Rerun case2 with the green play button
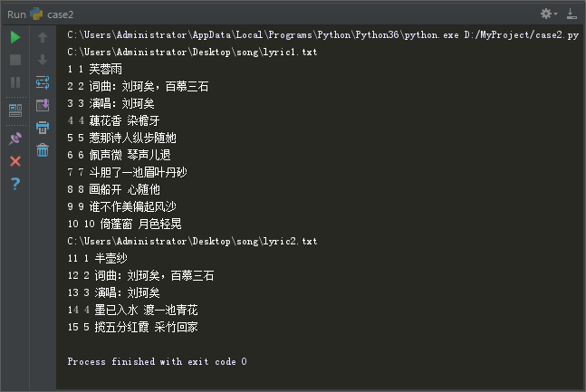This screenshot has height=392, width=586. pyautogui.click(x=15, y=37)
